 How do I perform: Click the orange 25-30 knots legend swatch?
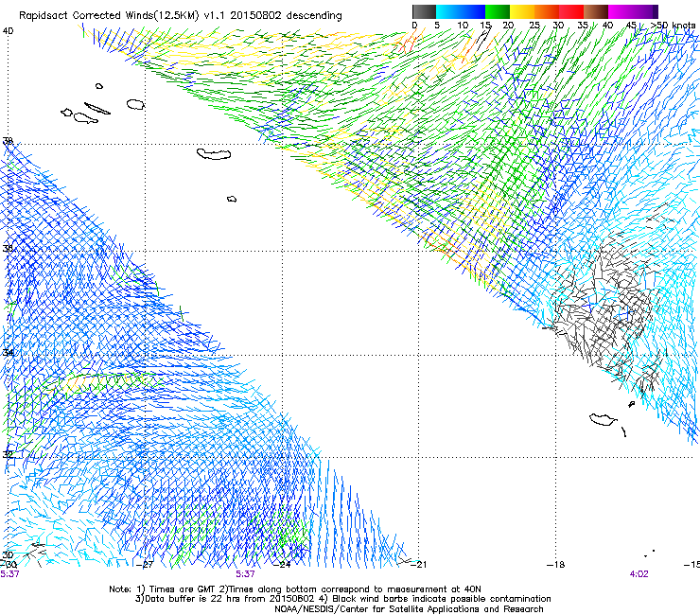pyautogui.click(x=547, y=11)
